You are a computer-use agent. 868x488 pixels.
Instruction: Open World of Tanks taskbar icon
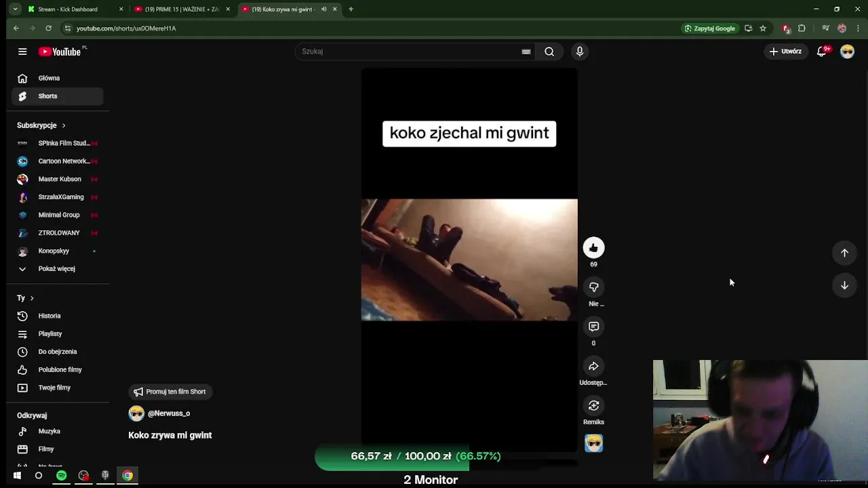pos(105,476)
